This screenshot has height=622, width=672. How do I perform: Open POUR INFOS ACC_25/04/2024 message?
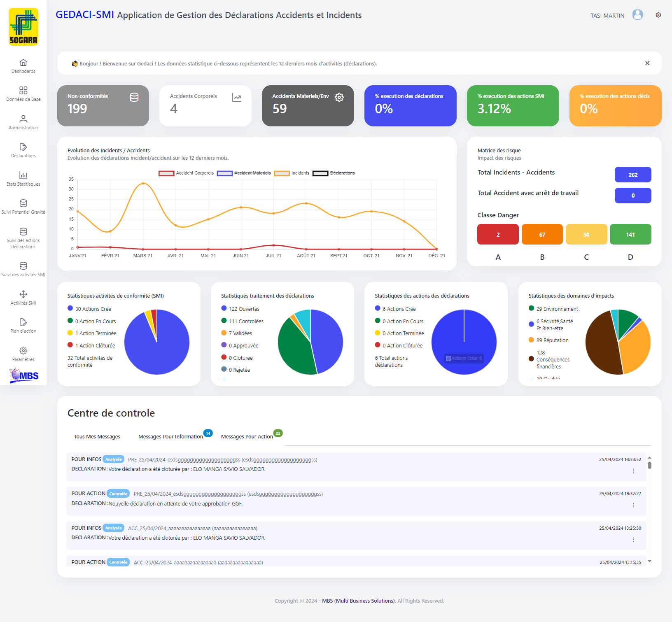(x=356, y=535)
